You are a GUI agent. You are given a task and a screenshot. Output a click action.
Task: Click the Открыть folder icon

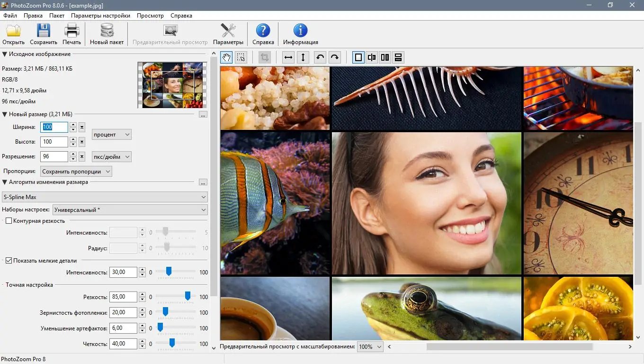pos(13,31)
